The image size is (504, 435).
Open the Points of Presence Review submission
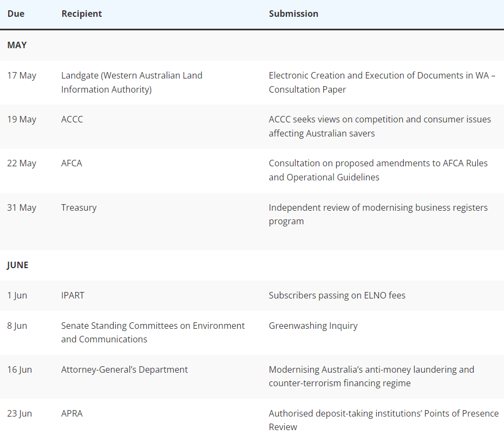pyautogui.click(x=383, y=420)
